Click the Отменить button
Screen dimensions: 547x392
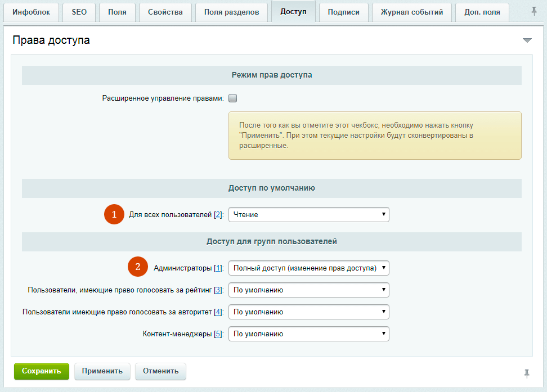160,371
